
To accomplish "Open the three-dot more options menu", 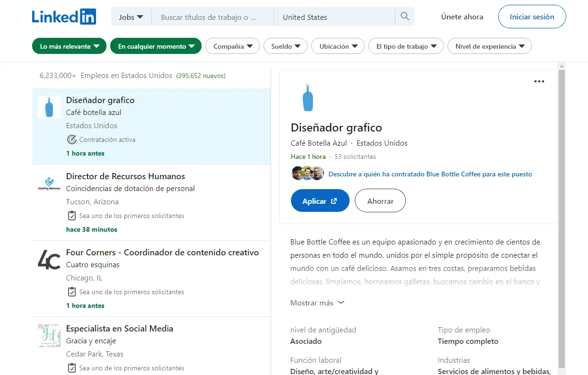I will point(539,81).
